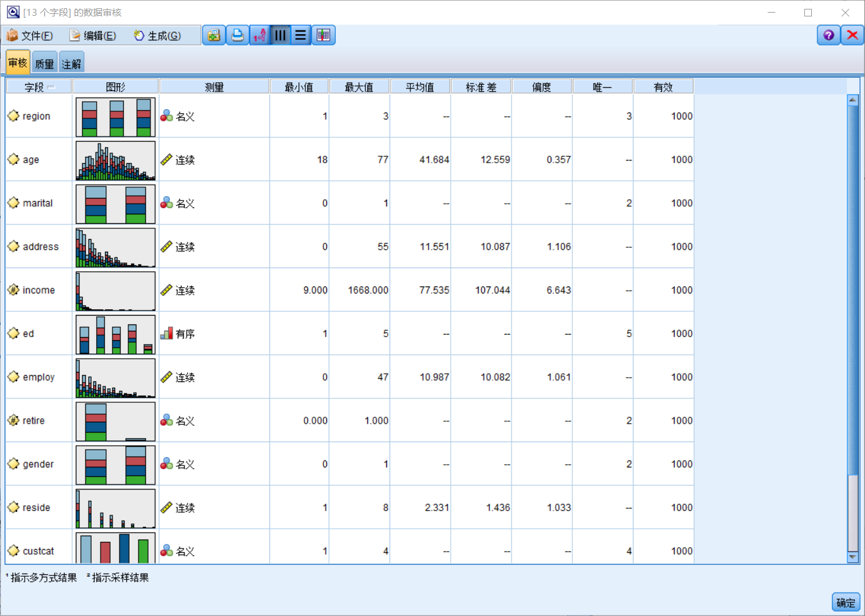Click the 唯一 column header
The height and width of the screenshot is (616, 865).
(603, 87)
